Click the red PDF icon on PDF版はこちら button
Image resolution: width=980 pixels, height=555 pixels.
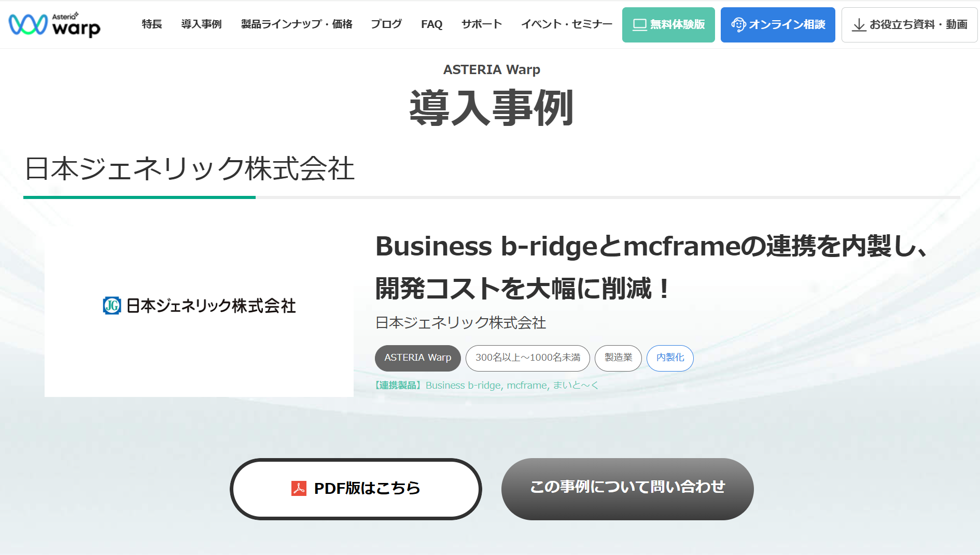tap(299, 488)
